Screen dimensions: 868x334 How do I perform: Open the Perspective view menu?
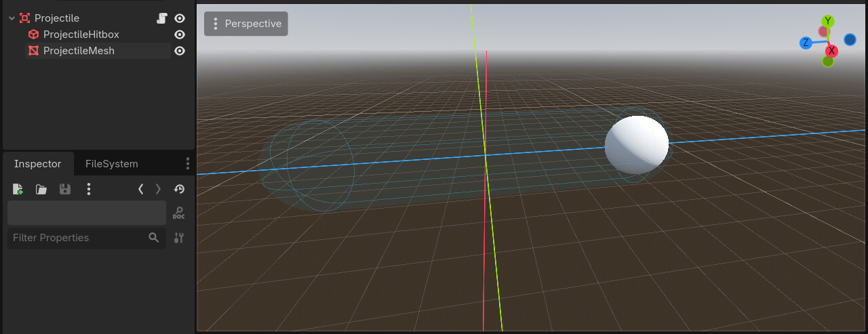click(x=246, y=24)
